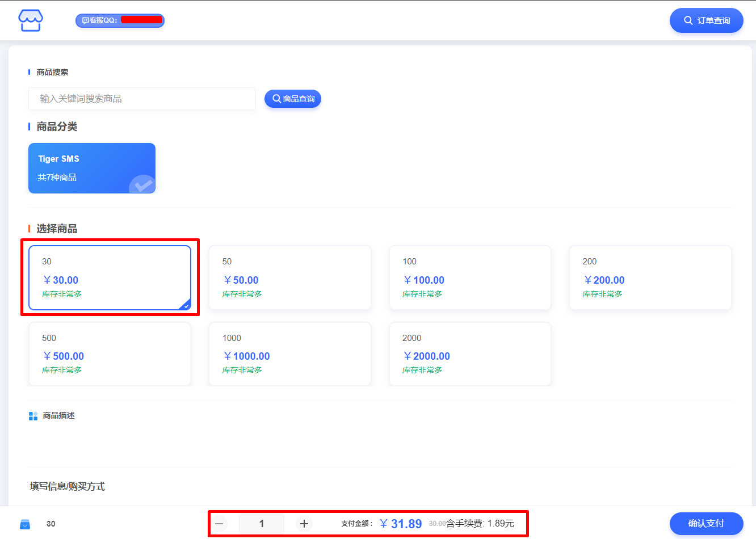Pick the 500 product card

click(110, 354)
